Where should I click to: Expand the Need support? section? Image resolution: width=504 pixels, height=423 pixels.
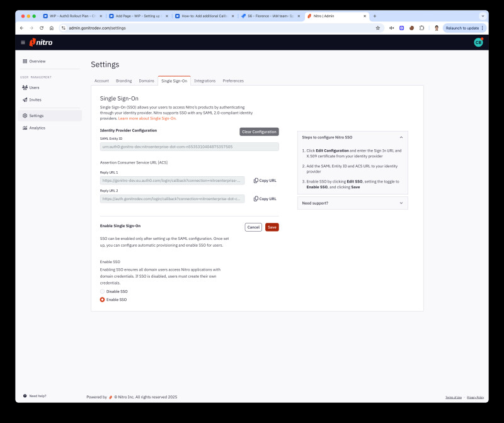401,203
